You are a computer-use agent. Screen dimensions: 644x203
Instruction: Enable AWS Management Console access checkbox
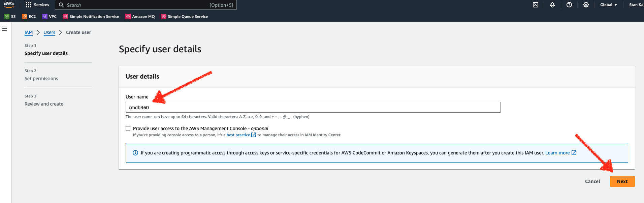pyautogui.click(x=128, y=128)
